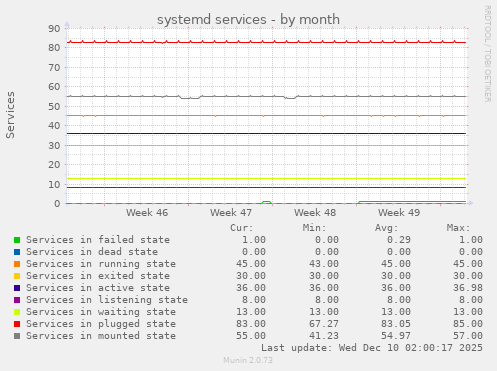Click the 'Week 48' axis label
Image resolution: width=497 pixels, height=371 pixels.
point(315,213)
